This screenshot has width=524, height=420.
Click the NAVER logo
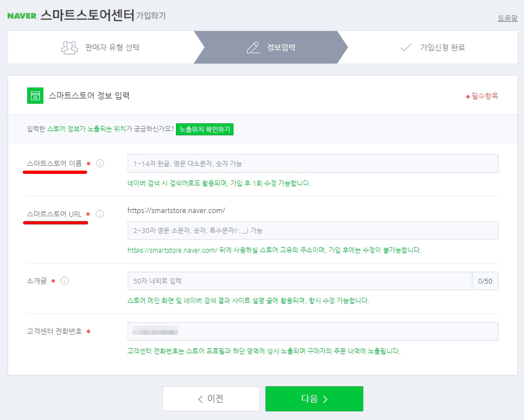[22, 16]
